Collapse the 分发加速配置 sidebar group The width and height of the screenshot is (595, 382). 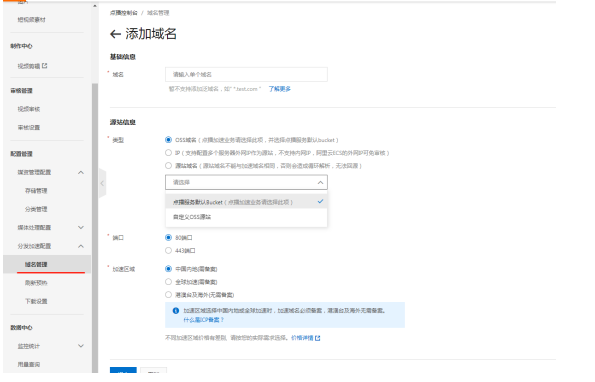click(x=81, y=246)
